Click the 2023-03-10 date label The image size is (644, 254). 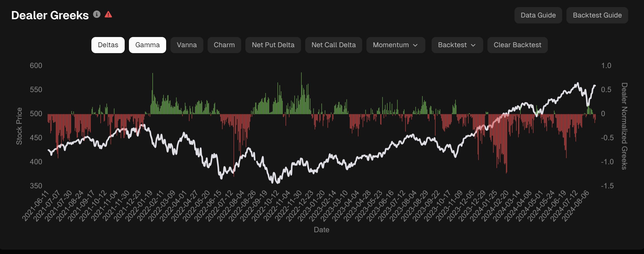click(x=335, y=205)
